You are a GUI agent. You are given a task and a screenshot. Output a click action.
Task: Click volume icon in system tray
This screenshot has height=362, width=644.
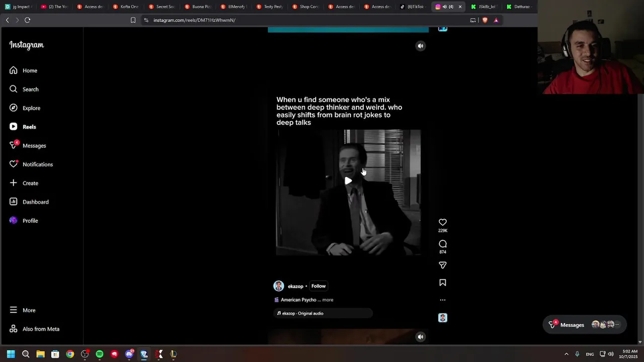pyautogui.click(x=611, y=354)
